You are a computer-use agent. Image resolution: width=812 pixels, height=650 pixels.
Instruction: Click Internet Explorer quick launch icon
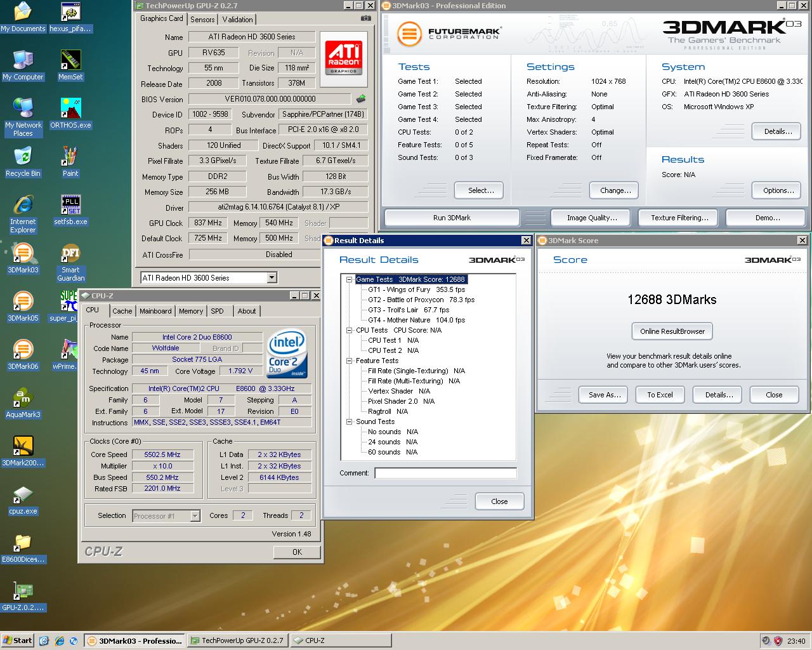(x=59, y=640)
